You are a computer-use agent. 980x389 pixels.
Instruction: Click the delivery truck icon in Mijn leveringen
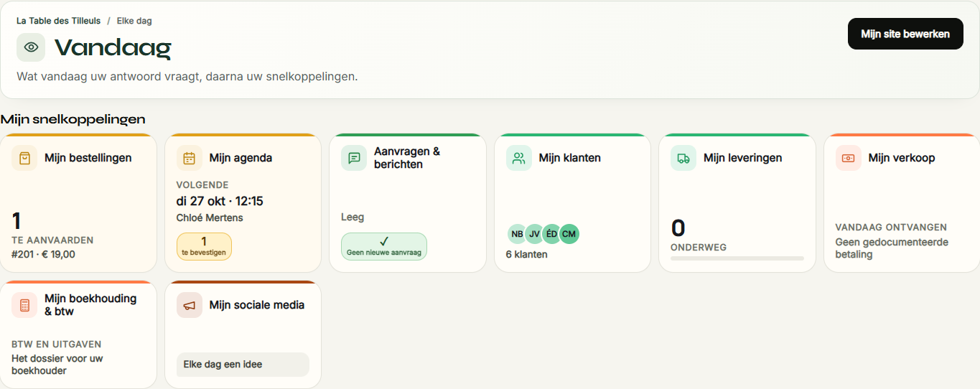point(683,158)
